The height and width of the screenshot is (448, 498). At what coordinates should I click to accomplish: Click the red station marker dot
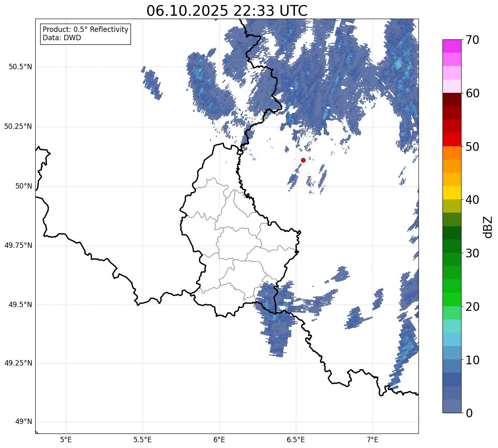[x=303, y=160]
